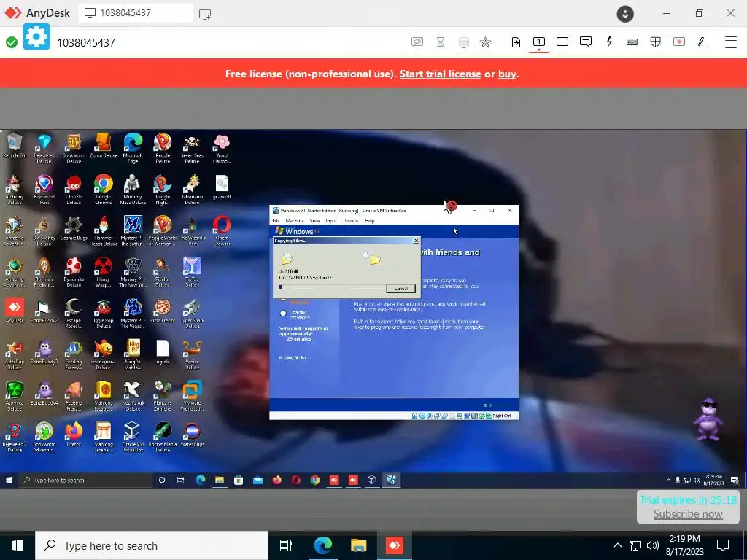Open Chuzzle Deluxe desktop shortcut
Viewport: 747px width, 560px height.
coord(74,190)
